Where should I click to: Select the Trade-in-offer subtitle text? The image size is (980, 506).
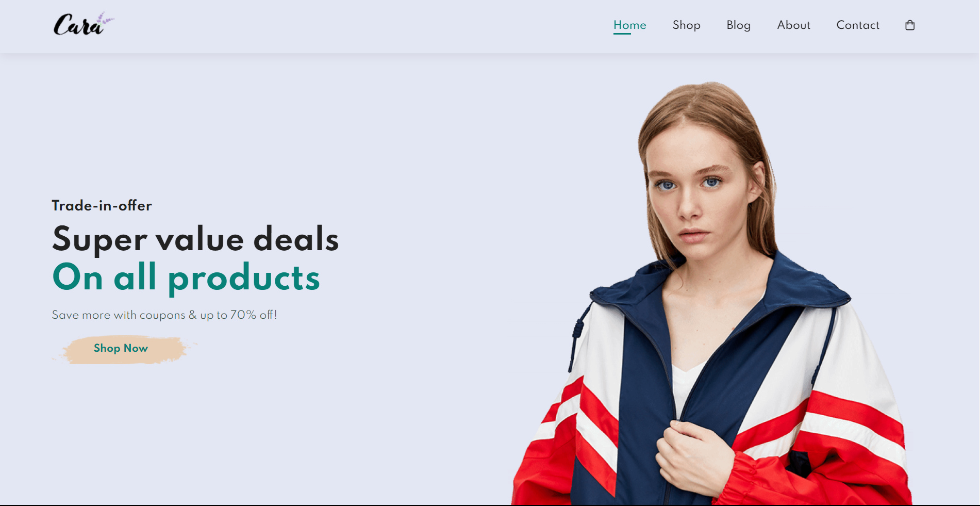102,205
